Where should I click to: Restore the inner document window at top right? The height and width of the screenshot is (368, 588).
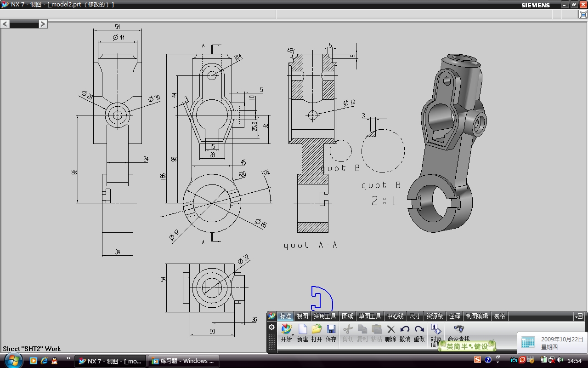[583, 14]
